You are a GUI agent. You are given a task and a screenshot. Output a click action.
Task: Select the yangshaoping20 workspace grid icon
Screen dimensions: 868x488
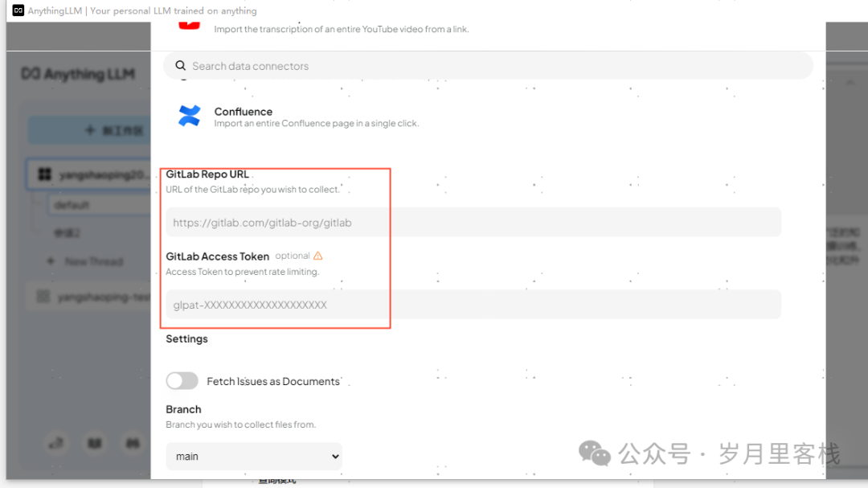[x=45, y=175]
